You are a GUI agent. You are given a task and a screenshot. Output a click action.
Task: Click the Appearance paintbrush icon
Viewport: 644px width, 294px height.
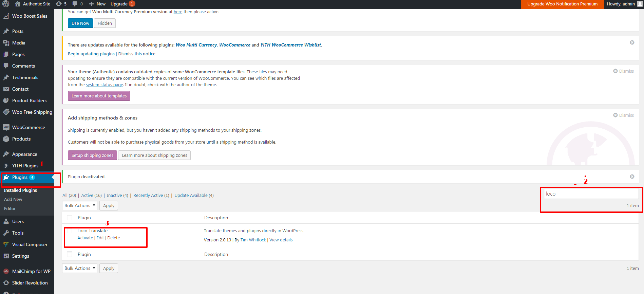pyautogui.click(x=6, y=154)
